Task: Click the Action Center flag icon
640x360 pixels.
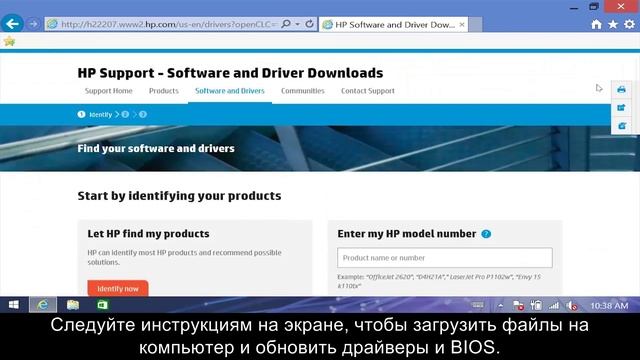Action: (x=518, y=305)
